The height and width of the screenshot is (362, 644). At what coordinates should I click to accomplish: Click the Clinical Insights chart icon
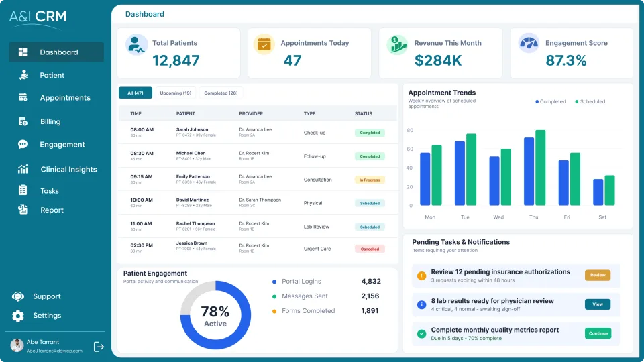[23, 169]
